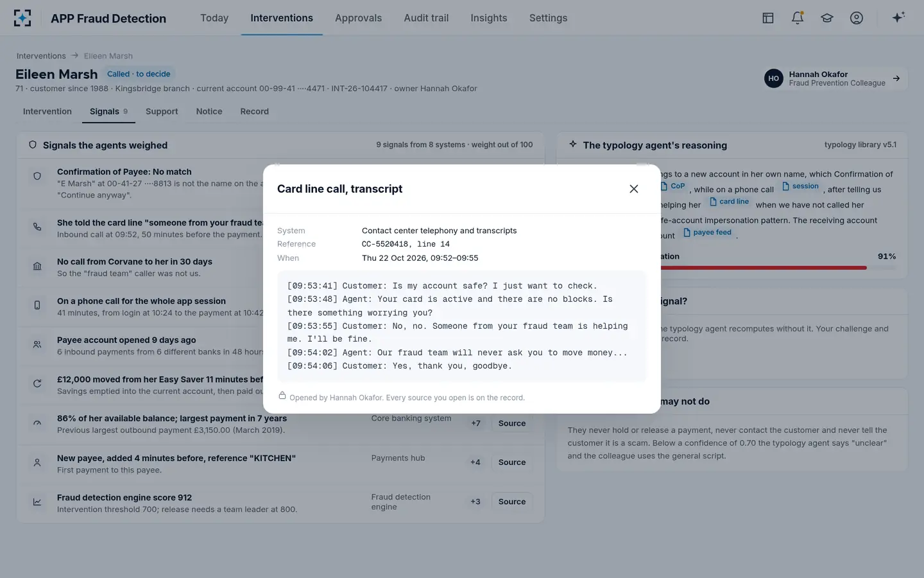Click the APP Fraud Detection logo icon
Screen dimensions: 924x578
click(22, 18)
